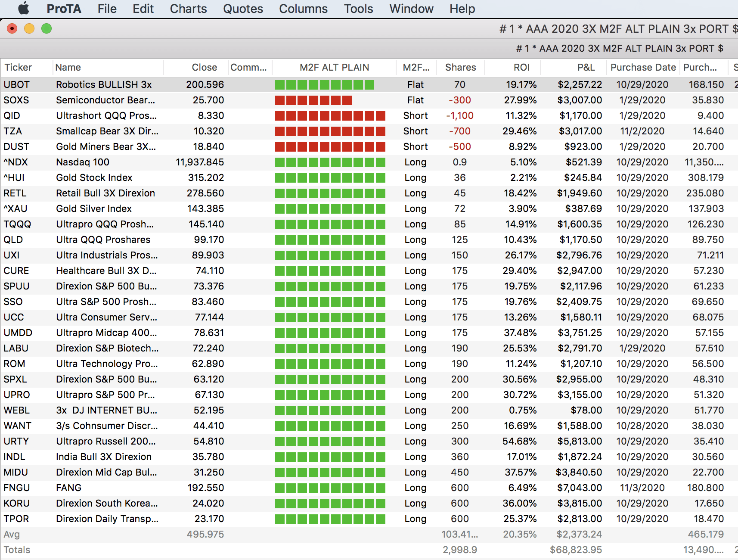The height and width of the screenshot is (560, 738).
Task: Click the red M2F signal bar for QID
Action: click(330, 116)
